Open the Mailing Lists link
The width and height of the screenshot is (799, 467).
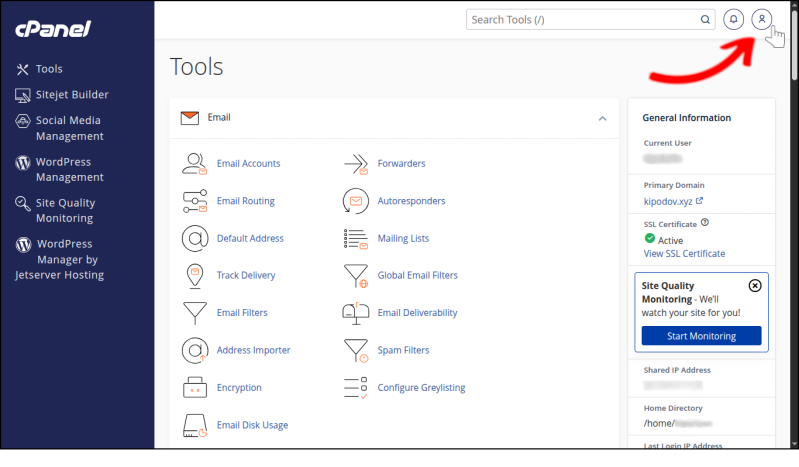(x=403, y=238)
